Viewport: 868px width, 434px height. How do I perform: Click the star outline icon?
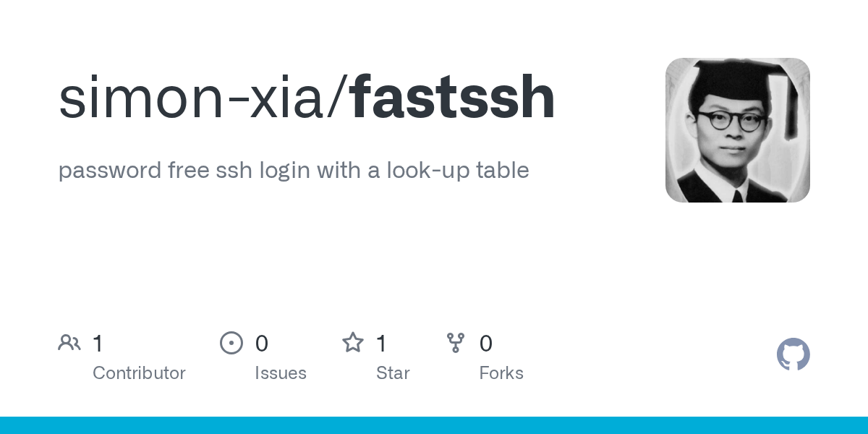(353, 342)
